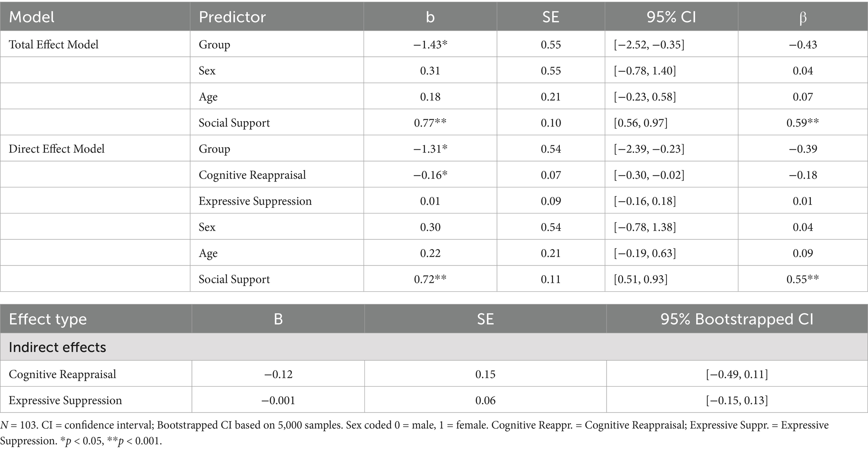Select the −0.001 Expressive Suppression value
The height and width of the screenshot is (451, 868).
click(x=278, y=400)
